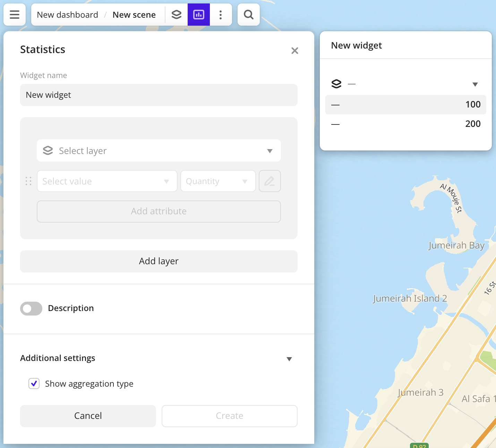
Task: Toggle Show aggregation type on again
Action: click(x=34, y=384)
